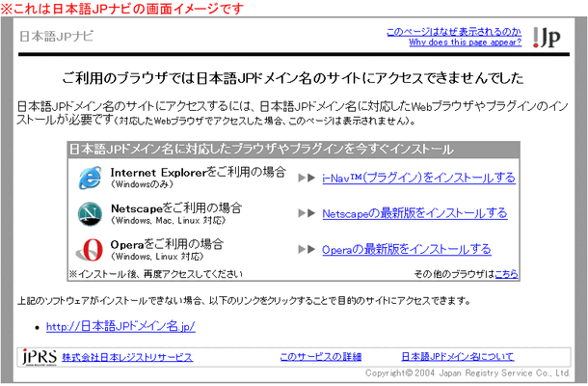Click the JPRS logo in footer
This screenshot has height=386, width=588.
(39, 357)
